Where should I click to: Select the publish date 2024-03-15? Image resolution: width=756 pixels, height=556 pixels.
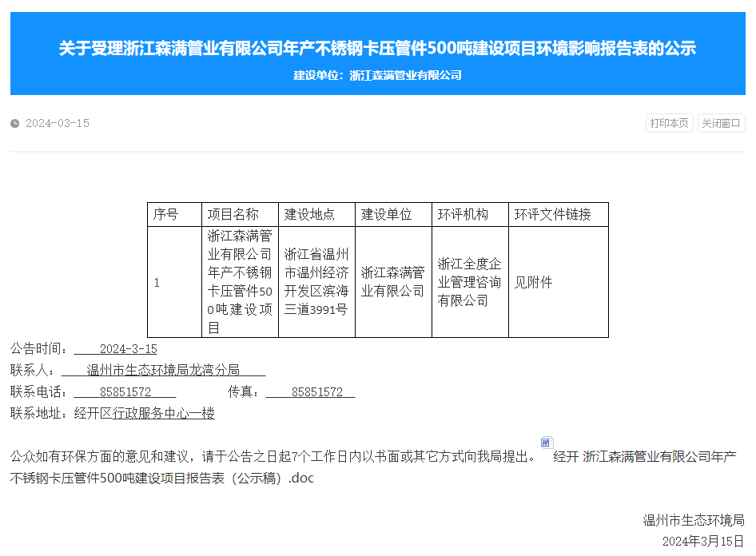click(x=58, y=123)
